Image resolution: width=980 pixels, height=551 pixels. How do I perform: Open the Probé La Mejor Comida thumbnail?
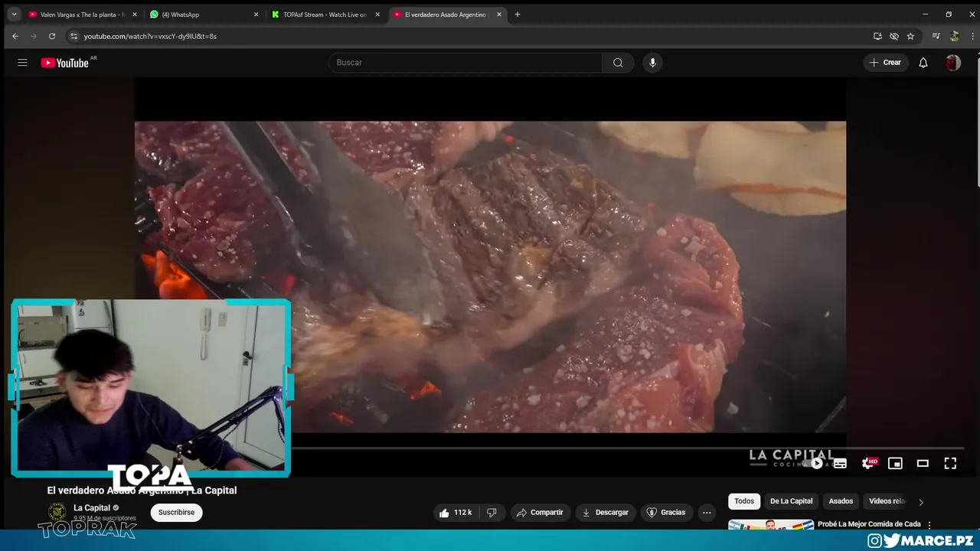771,525
